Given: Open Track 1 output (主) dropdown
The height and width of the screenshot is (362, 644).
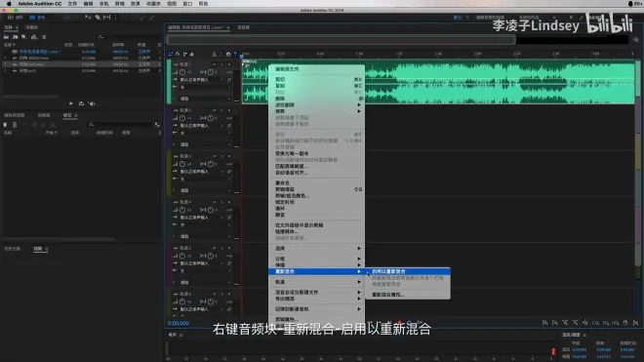Looking at the screenshot, I should point(205,87).
